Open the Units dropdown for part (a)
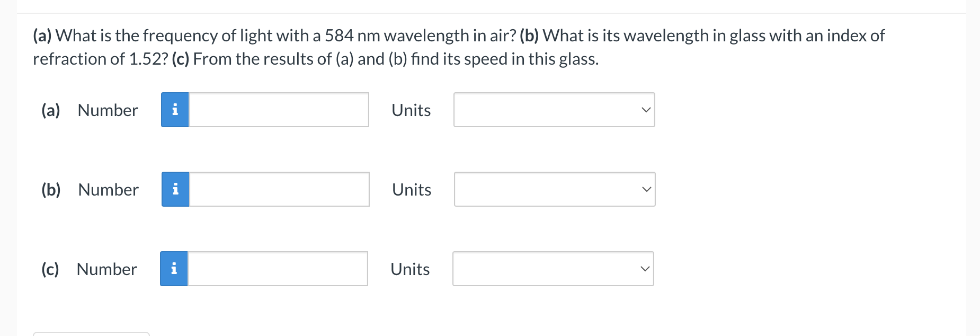The image size is (980, 336). click(554, 110)
